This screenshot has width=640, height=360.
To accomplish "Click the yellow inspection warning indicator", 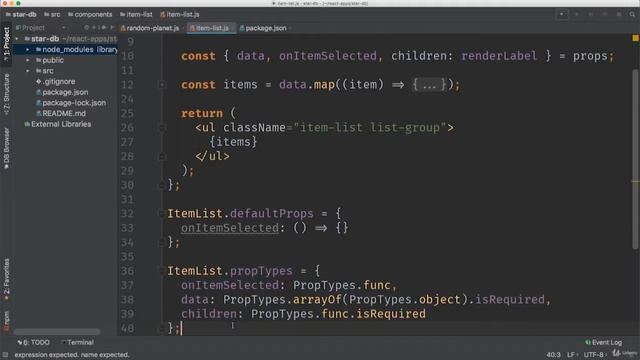I will click(635, 38).
